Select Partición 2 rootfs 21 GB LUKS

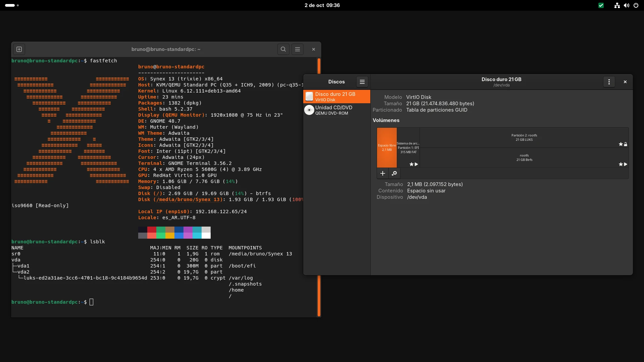click(x=524, y=137)
